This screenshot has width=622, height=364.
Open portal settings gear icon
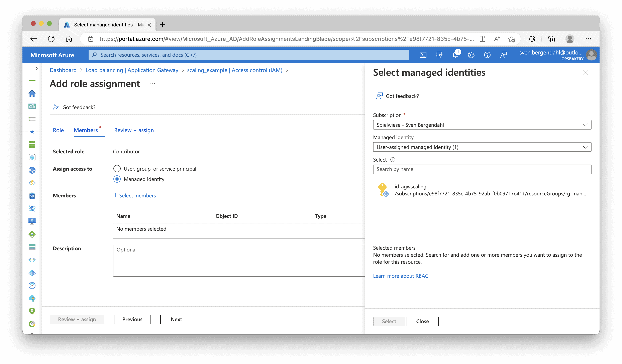pos(471,55)
